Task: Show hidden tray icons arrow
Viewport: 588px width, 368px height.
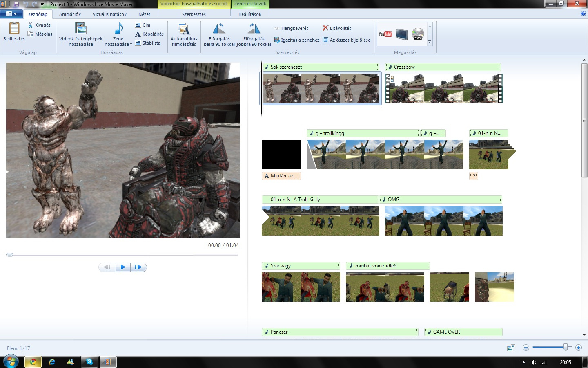Action: coord(523,362)
